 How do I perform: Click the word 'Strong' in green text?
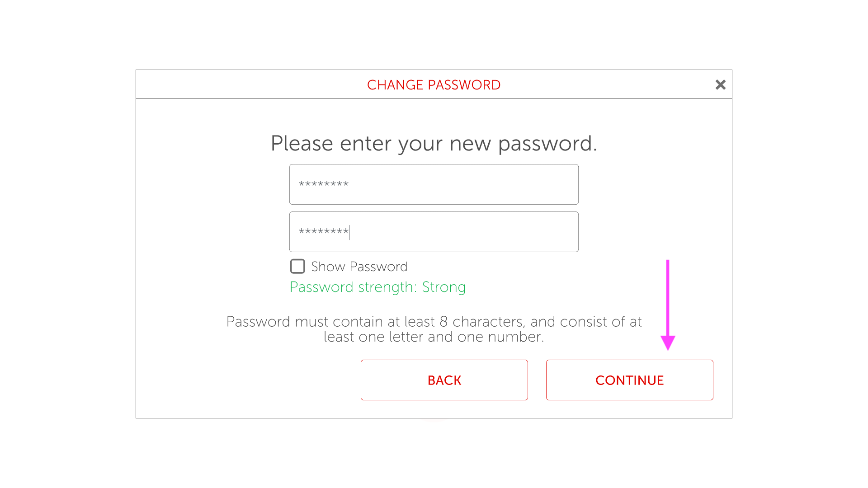click(x=443, y=287)
